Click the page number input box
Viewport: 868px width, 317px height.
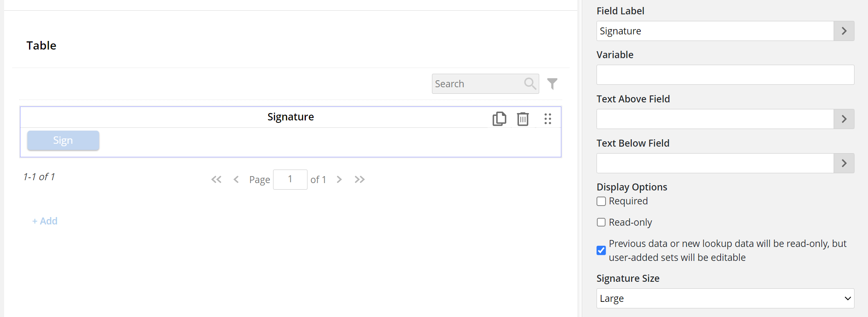point(290,179)
